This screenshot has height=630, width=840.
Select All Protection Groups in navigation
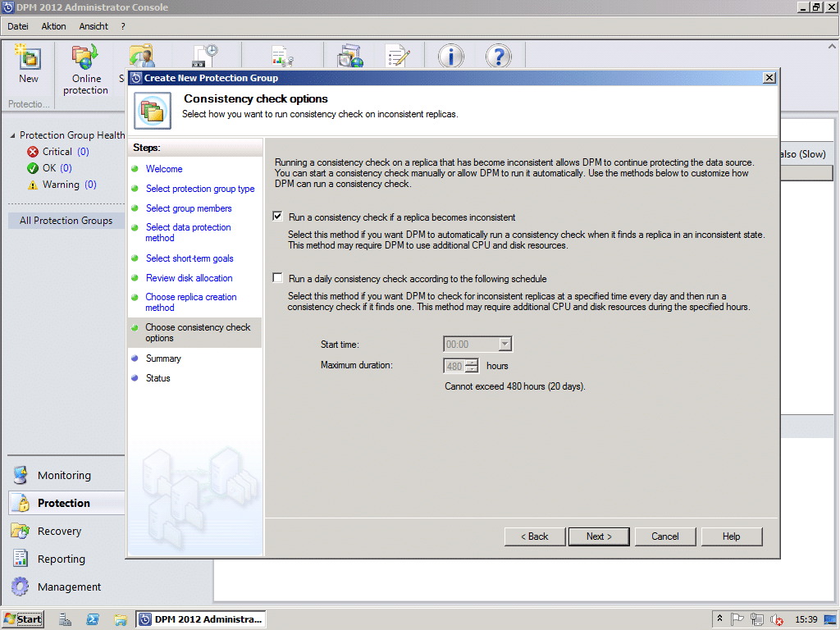[x=66, y=221]
